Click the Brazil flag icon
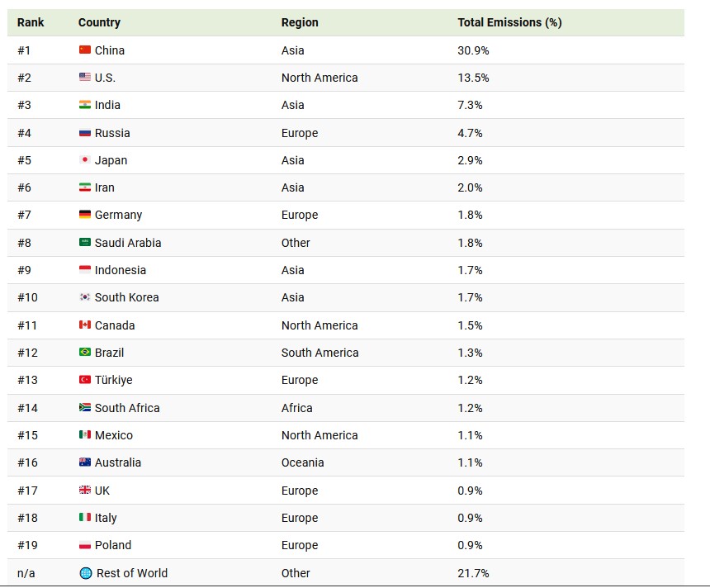710x588 pixels. point(85,353)
